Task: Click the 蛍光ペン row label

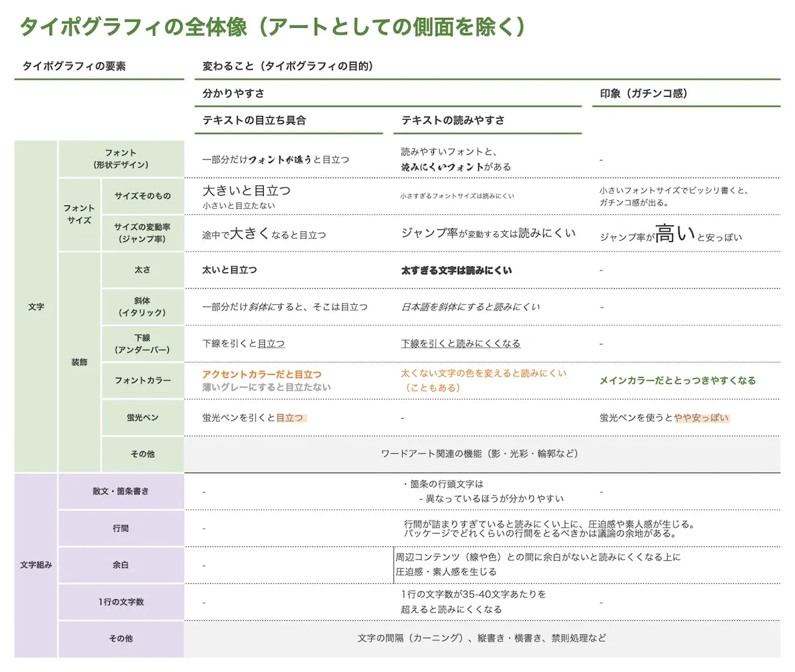Action: pos(141,418)
